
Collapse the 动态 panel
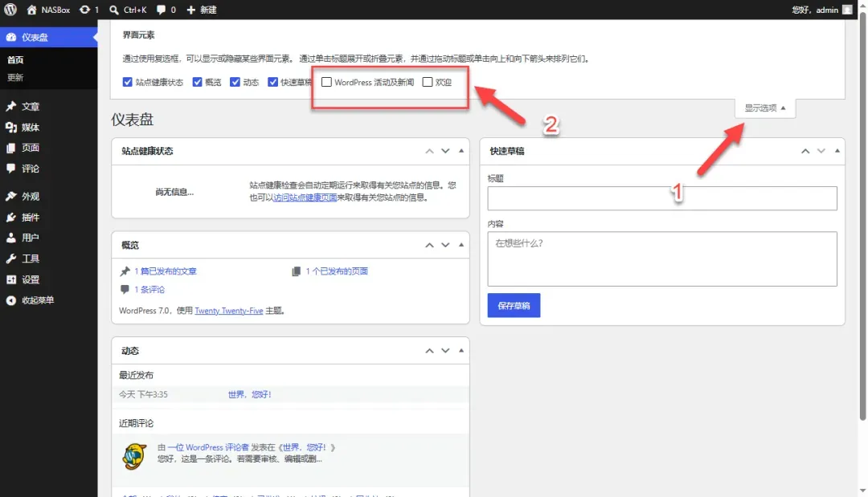point(461,351)
